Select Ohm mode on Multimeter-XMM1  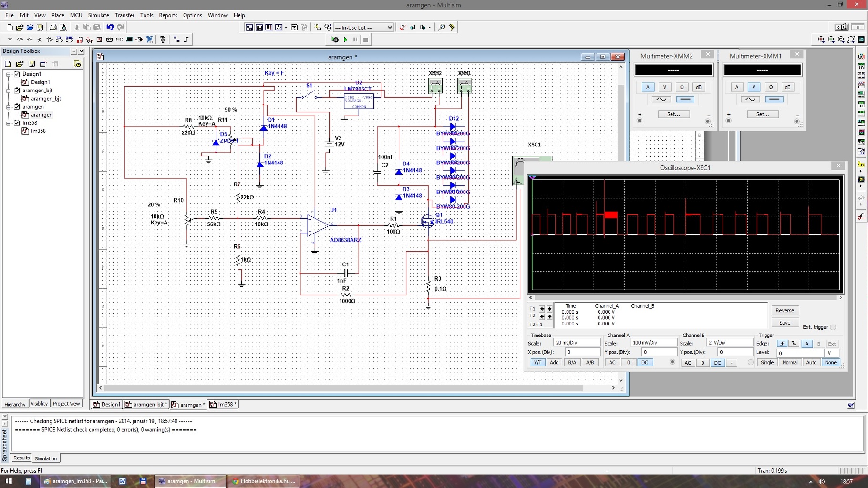(771, 87)
